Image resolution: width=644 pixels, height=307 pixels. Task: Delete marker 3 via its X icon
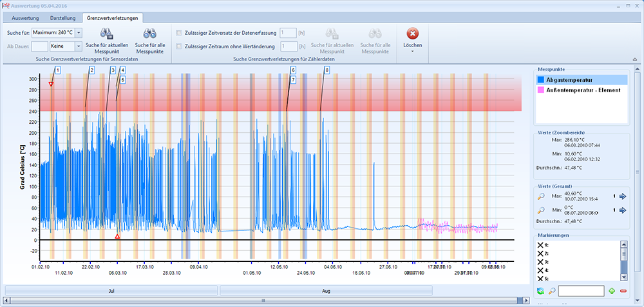coord(540,262)
